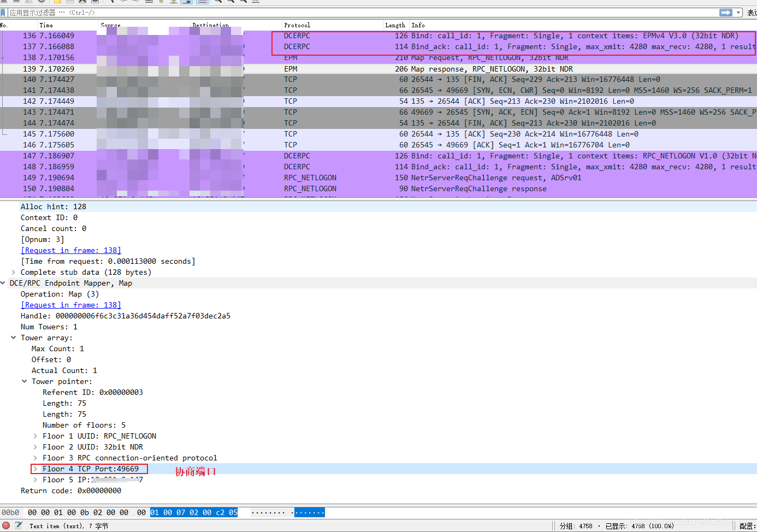Follow the first 'Request in frame: 138' link
Screen dimensions: 757x532
[x=71, y=250]
